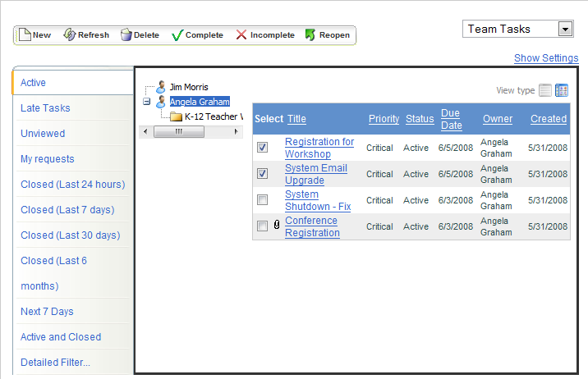The image size is (588, 379).
Task: Switch to the Unviewed filter tab
Action: click(x=43, y=134)
